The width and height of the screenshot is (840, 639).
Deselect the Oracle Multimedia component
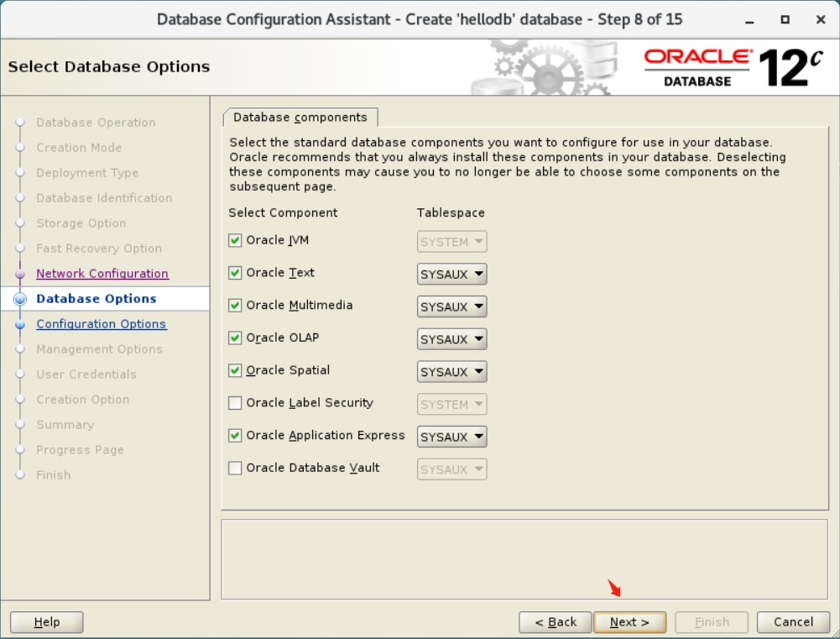(x=235, y=306)
